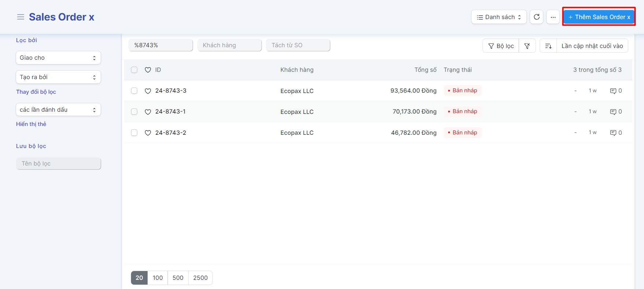Open the Tạo ra bởi dropdown
Image resolution: width=644 pixels, height=289 pixels.
pyautogui.click(x=58, y=77)
